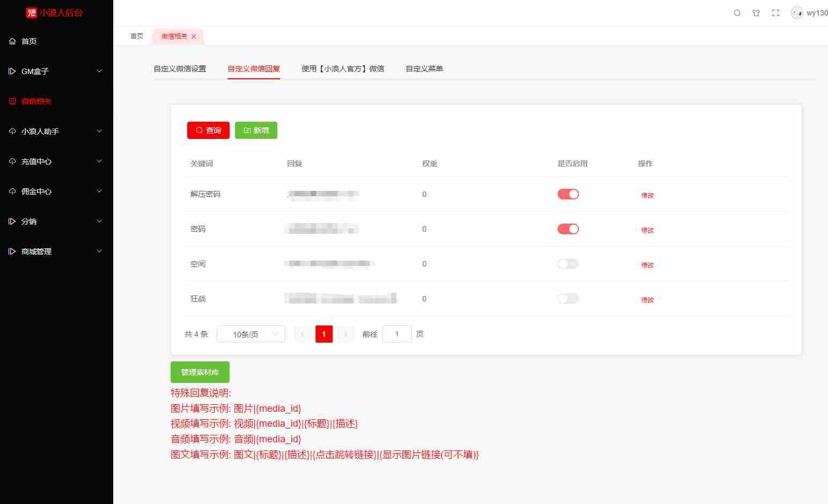Click the 首页 home icon in sidebar
Viewport: 828px width, 504px height.
click(12, 41)
